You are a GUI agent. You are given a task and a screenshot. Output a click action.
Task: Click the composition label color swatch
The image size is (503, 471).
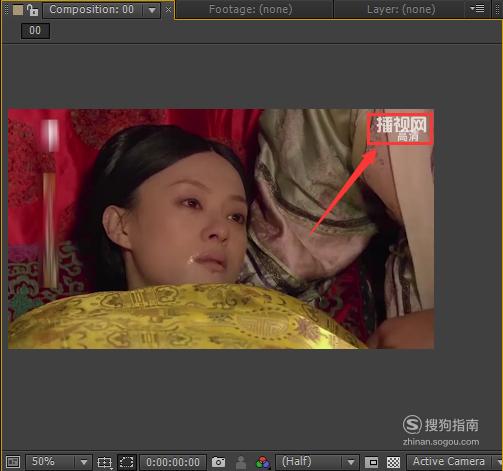[x=18, y=10]
